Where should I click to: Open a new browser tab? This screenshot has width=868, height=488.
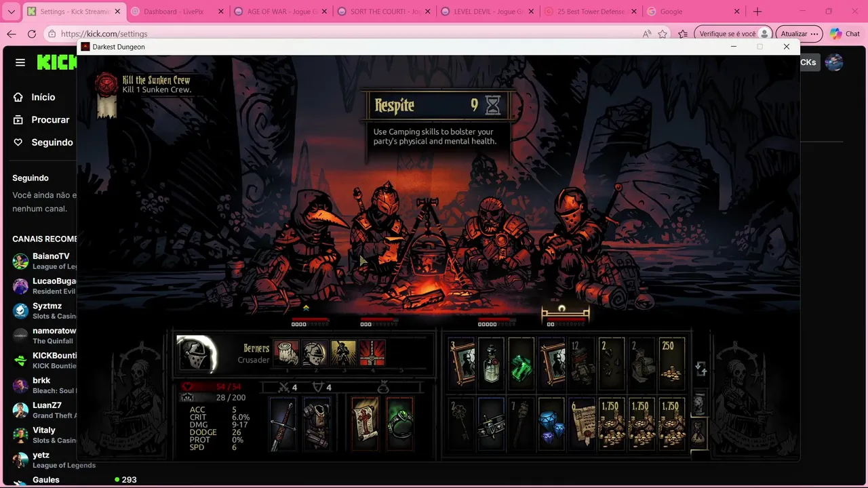click(x=757, y=12)
